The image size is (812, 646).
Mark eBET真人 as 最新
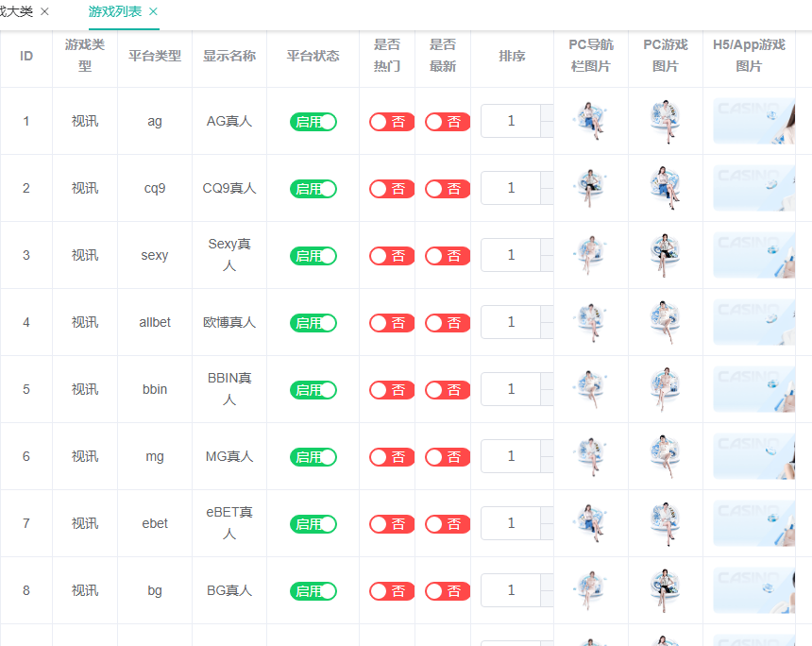pos(448,524)
